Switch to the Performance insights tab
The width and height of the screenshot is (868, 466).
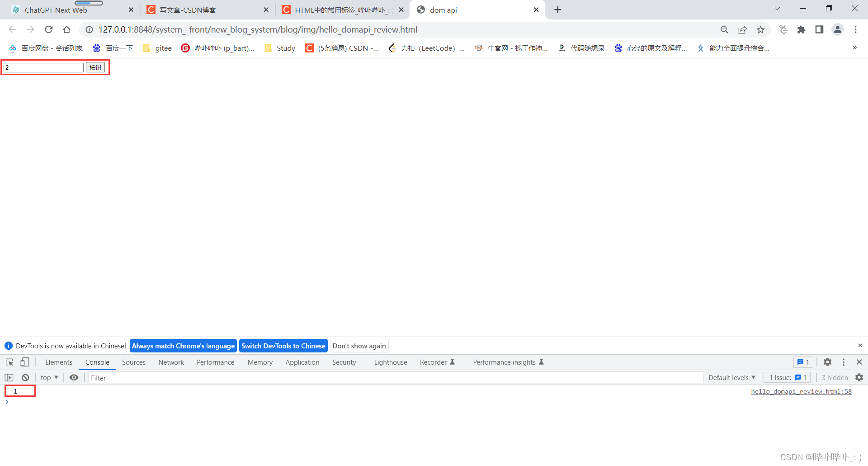[508, 362]
